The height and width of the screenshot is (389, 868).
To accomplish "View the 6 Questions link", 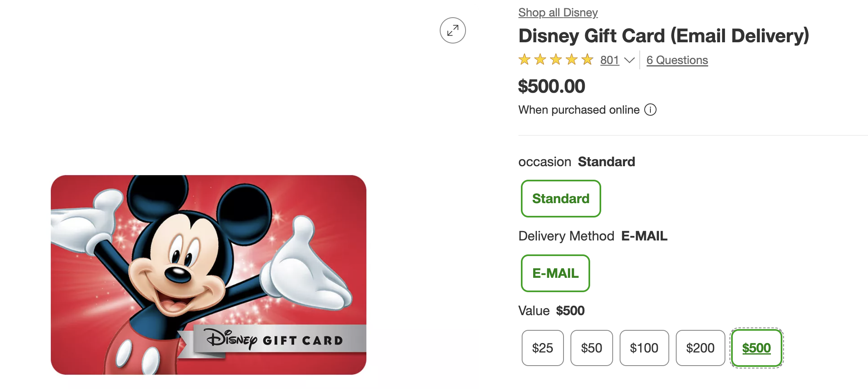I will (x=677, y=60).
